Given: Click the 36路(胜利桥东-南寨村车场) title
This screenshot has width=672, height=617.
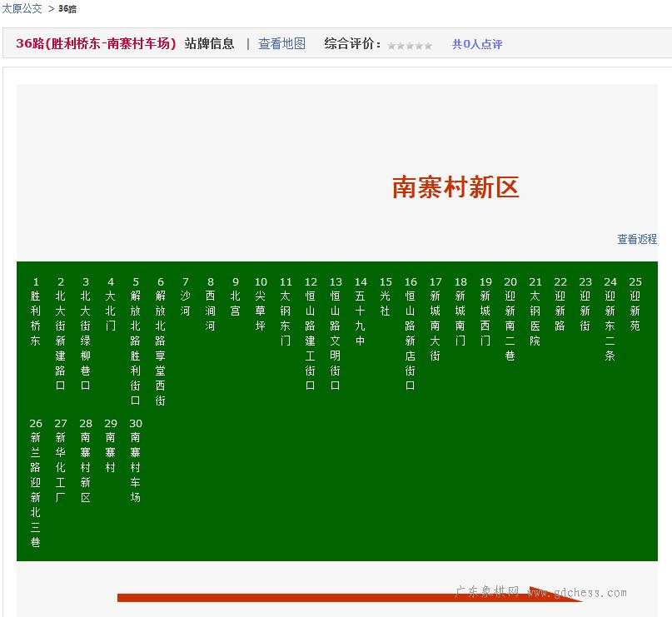Looking at the screenshot, I should [96, 43].
